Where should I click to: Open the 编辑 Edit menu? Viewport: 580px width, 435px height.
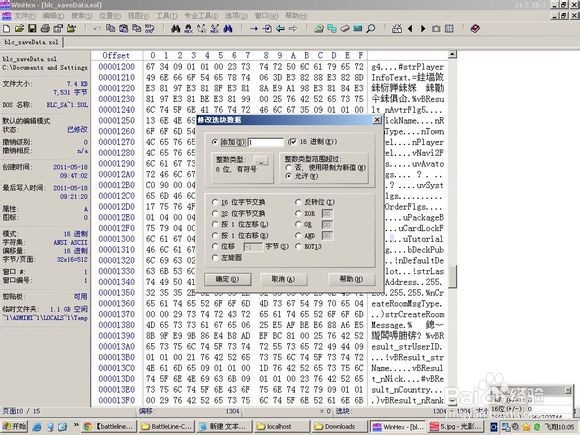(x=53, y=16)
